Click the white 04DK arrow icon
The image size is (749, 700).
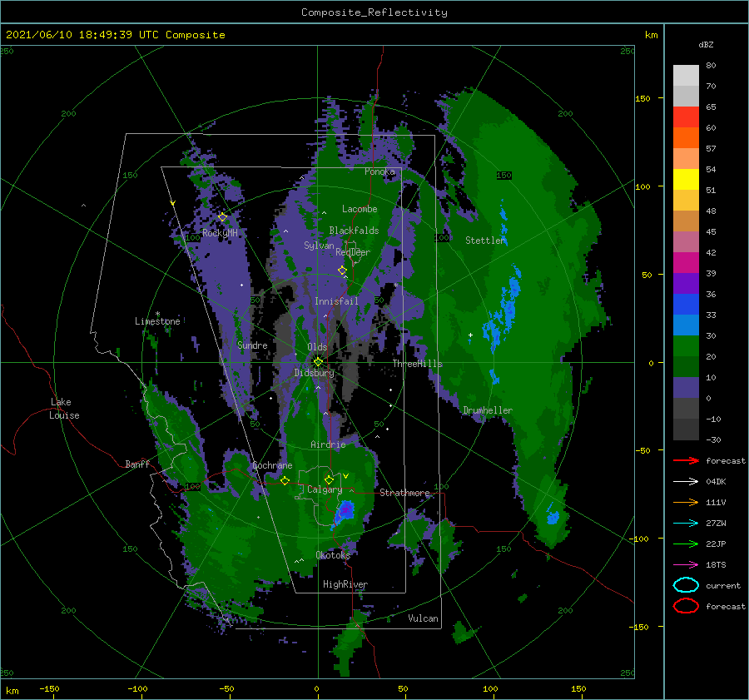pos(686,481)
